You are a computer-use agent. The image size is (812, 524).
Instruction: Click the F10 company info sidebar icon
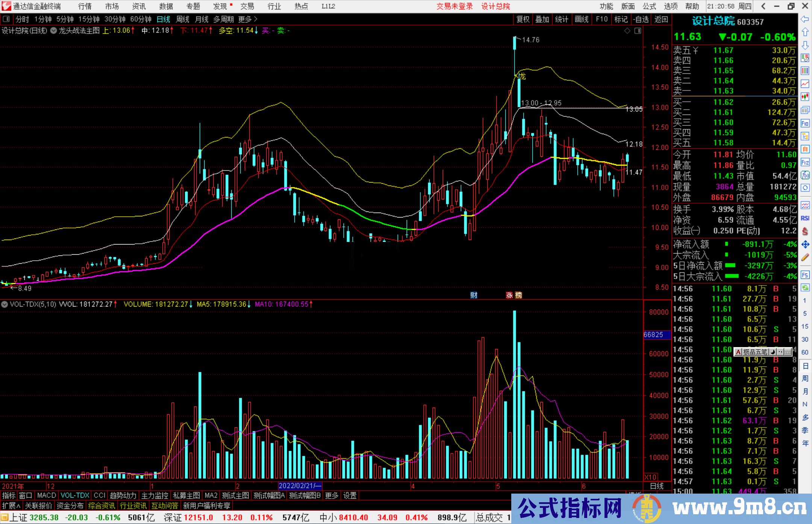805,124
